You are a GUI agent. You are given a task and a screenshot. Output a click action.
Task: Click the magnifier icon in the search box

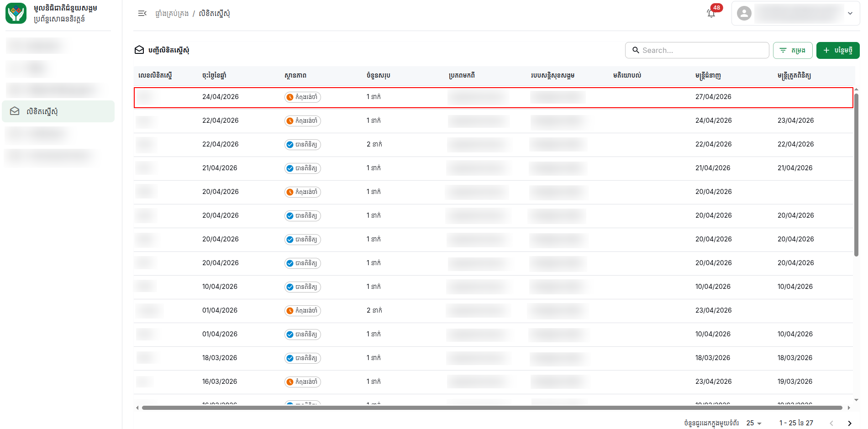click(x=635, y=50)
